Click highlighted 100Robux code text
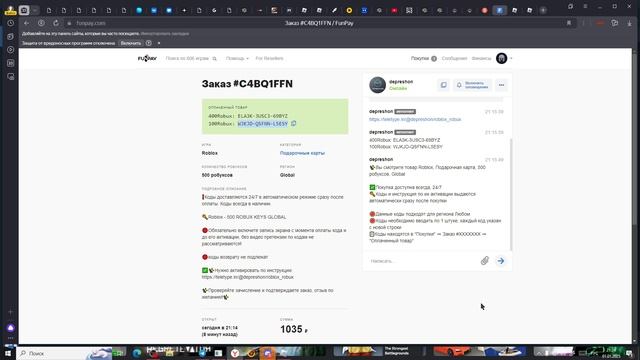Image resolution: width=640 pixels, height=360 pixels. [262, 123]
